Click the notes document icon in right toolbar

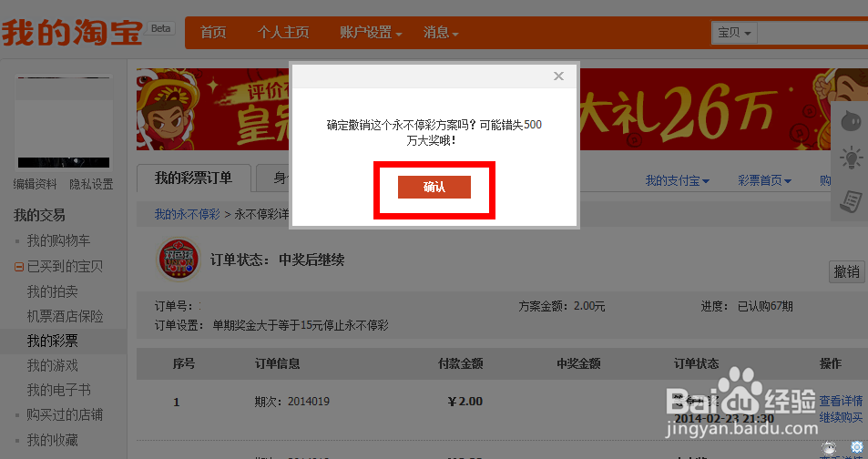tap(851, 200)
